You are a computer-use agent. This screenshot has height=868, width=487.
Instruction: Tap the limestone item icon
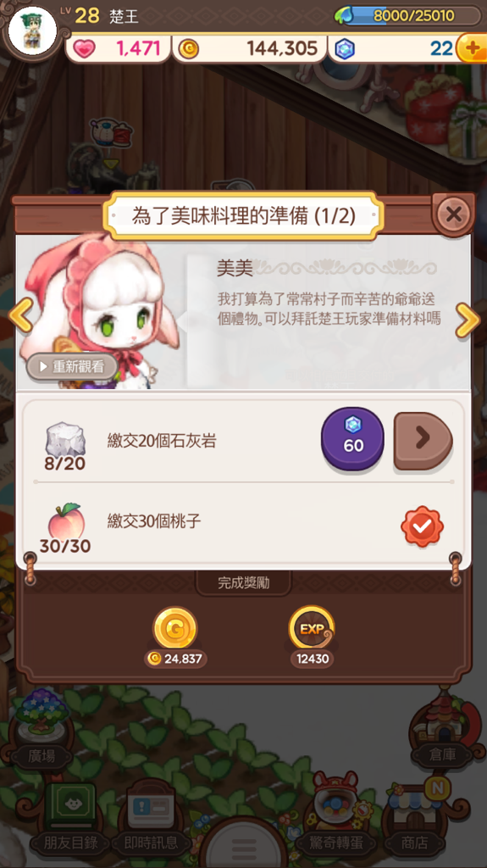click(x=64, y=440)
